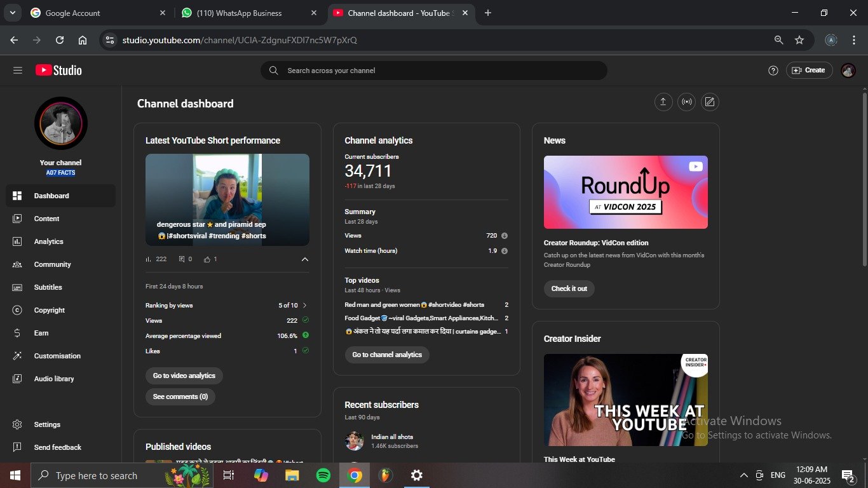The image size is (868, 488).
Task: Show hidden system tray icons
Action: pyautogui.click(x=744, y=475)
